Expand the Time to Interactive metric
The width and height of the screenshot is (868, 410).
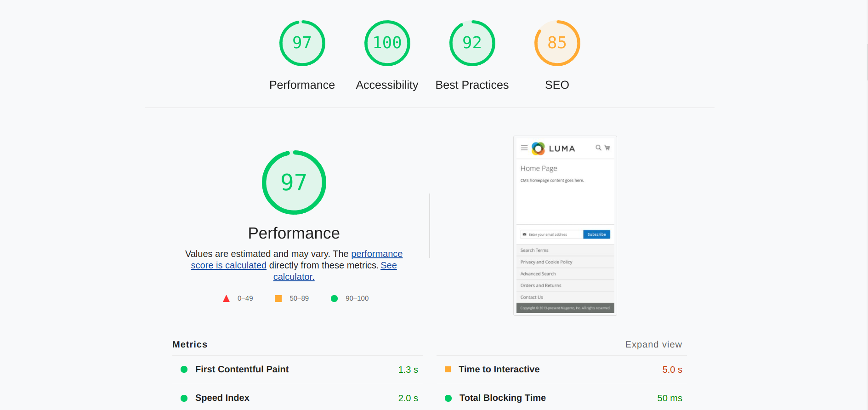pyautogui.click(x=499, y=370)
